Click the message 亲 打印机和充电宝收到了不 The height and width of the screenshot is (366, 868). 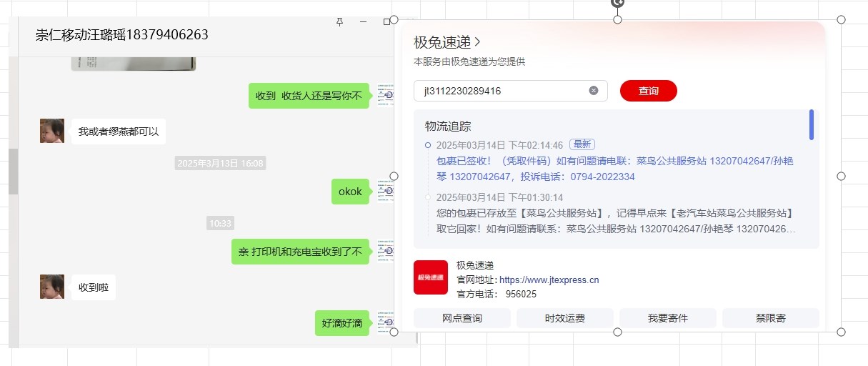pyautogui.click(x=300, y=252)
